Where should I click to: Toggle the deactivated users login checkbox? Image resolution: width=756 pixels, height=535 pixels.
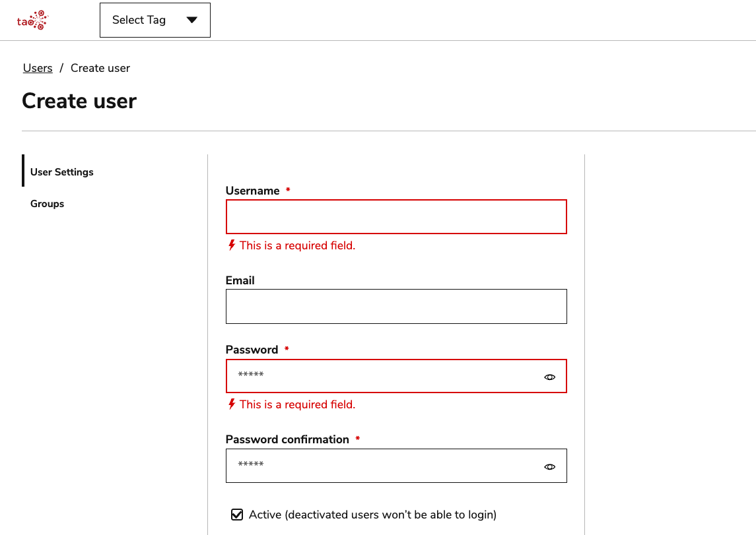(237, 514)
